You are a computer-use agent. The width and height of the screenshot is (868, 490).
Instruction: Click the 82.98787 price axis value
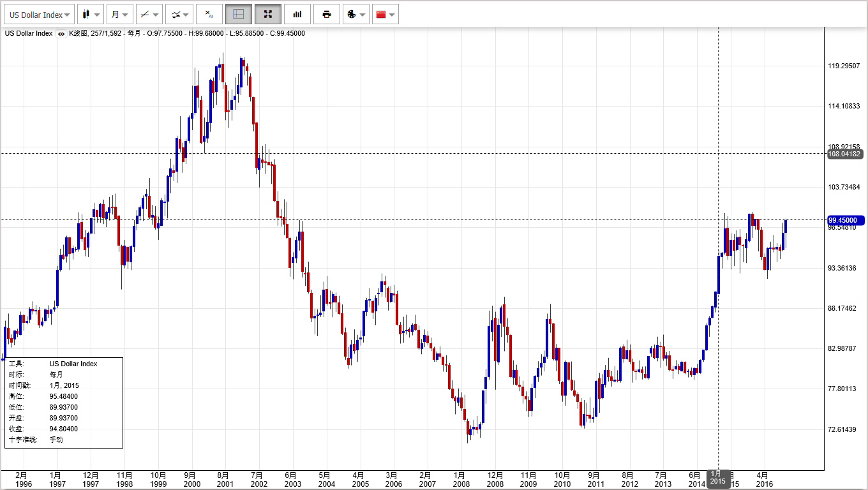coord(842,348)
